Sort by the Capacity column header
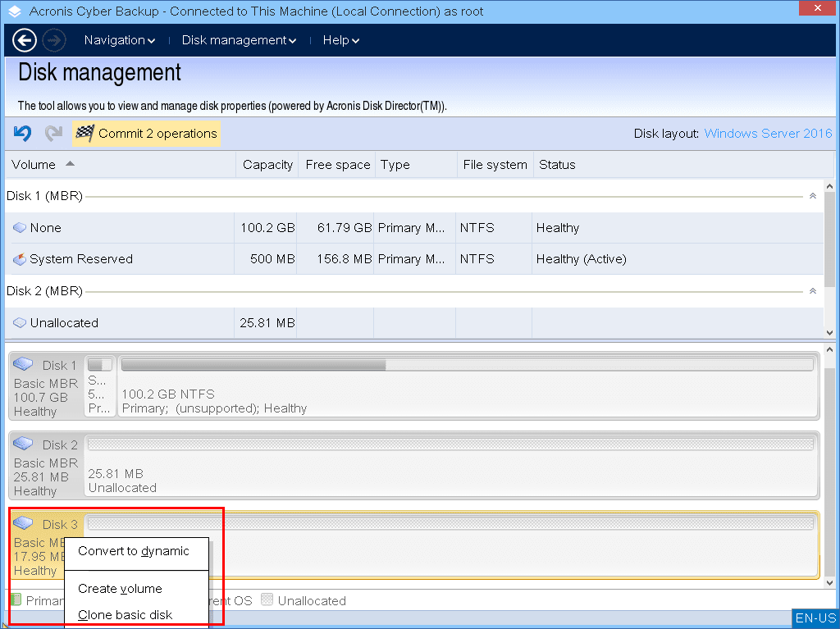The image size is (840, 629). pos(267,165)
